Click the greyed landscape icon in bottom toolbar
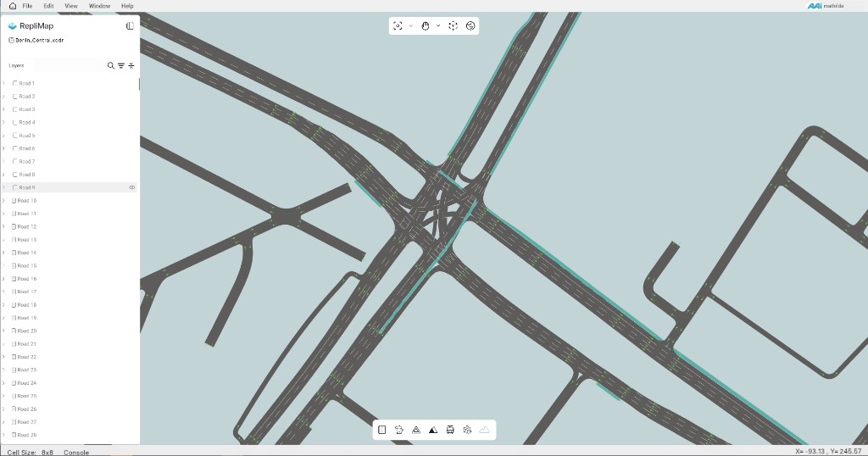 coord(484,430)
